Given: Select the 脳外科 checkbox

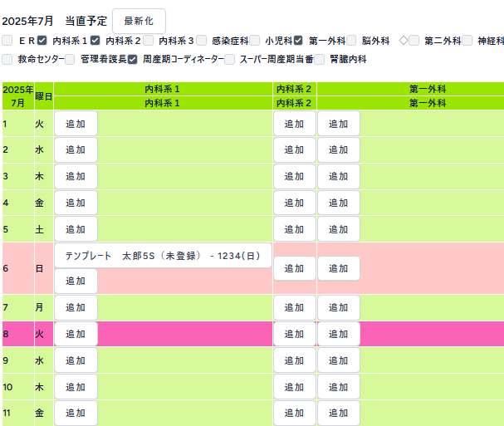Looking at the screenshot, I should 352,40.
